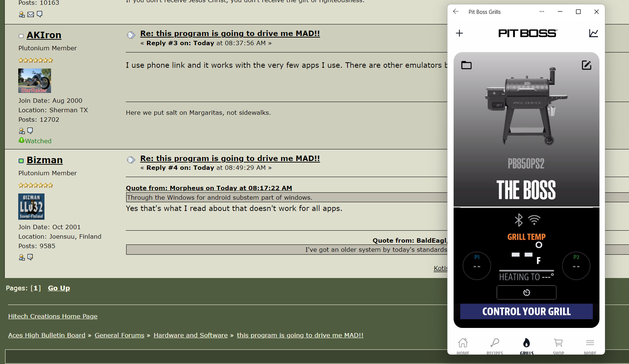
Task: Click the Go Up link
Action: pyautogui.click(x=59, y=288)
